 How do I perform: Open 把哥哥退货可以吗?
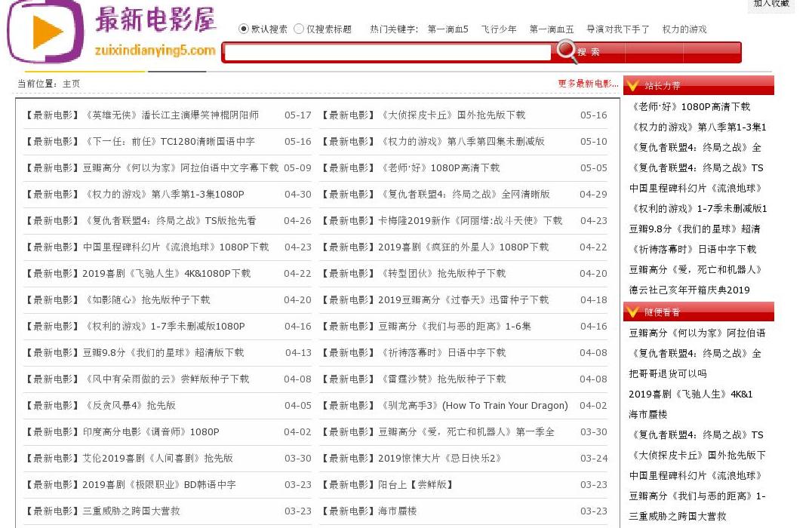[x=668, y=373]
